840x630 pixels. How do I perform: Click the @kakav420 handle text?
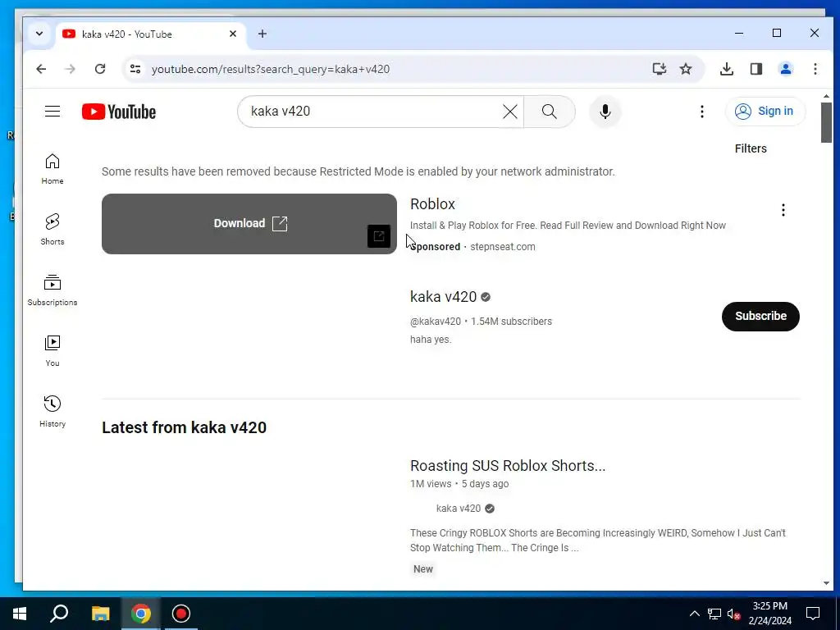point(436,322)
